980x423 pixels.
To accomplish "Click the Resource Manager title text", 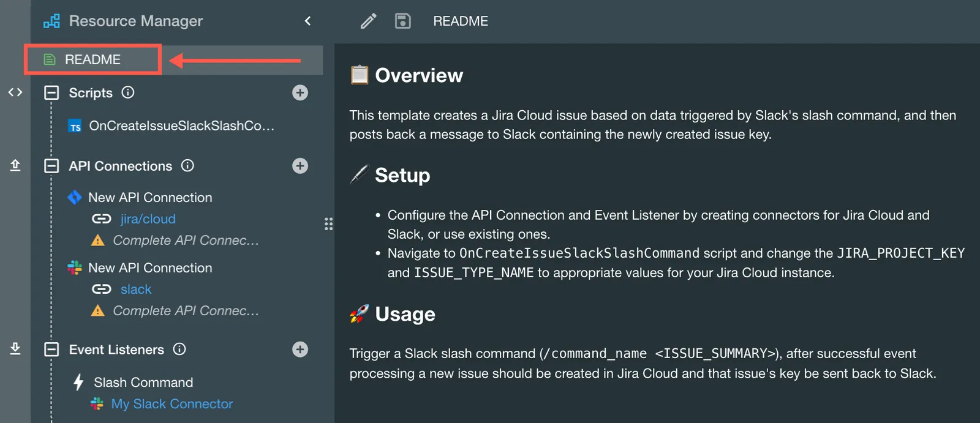I will pyautogui.click(x=136, y=21).
